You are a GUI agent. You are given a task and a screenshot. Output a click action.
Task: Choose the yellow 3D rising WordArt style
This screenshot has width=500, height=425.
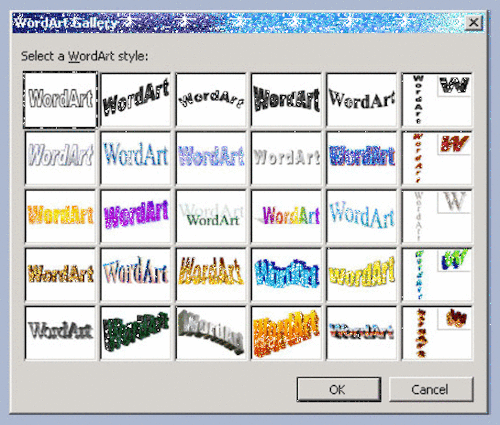[362, 274]
